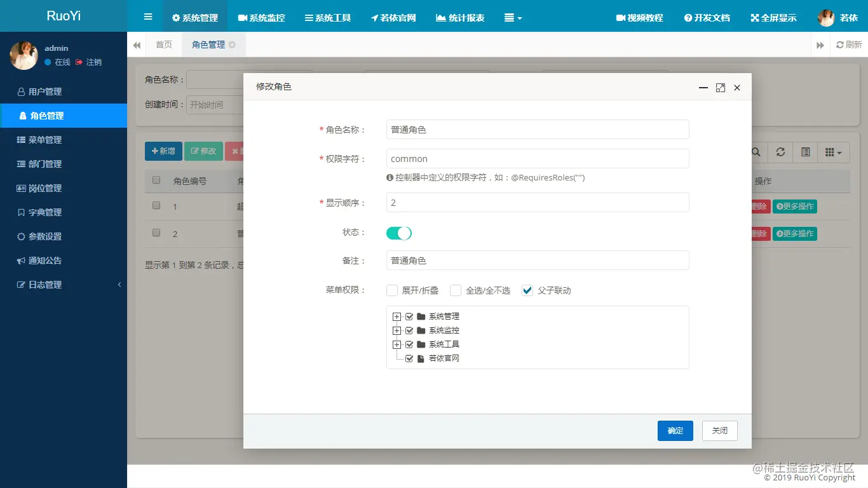Click the 刷新 refresh button
The height and width of the screenshot is (488, 868).
coord(849,44)
